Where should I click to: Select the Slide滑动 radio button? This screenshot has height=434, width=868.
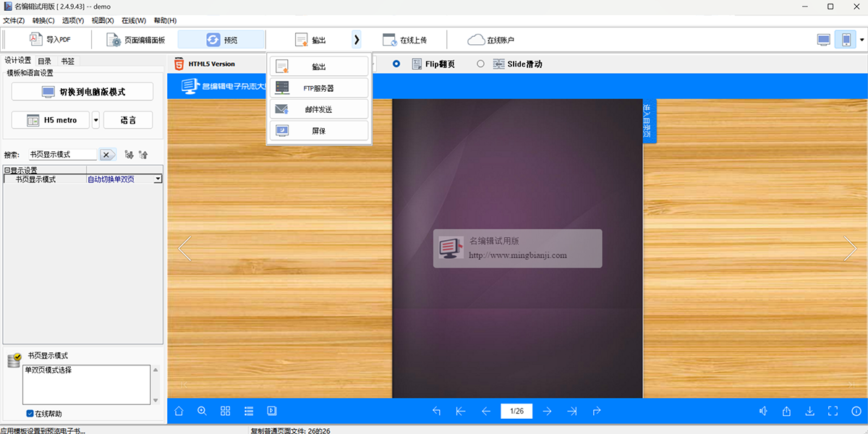pos(481,64)
